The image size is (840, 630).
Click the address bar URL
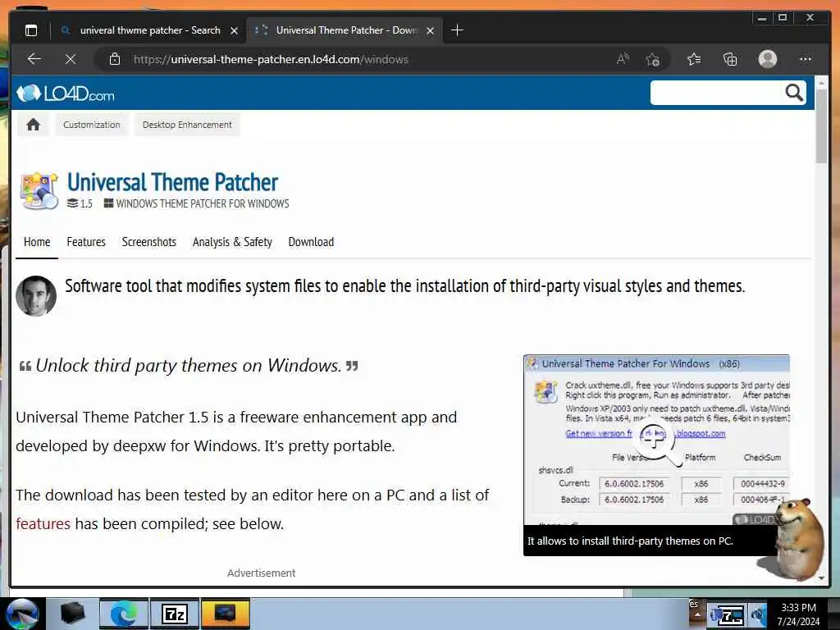click(x=271, y=59)
